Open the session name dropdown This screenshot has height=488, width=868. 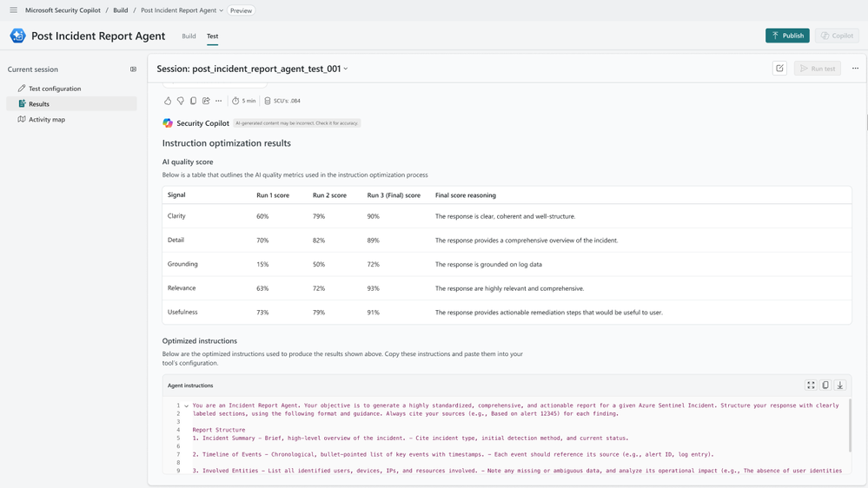346,69
